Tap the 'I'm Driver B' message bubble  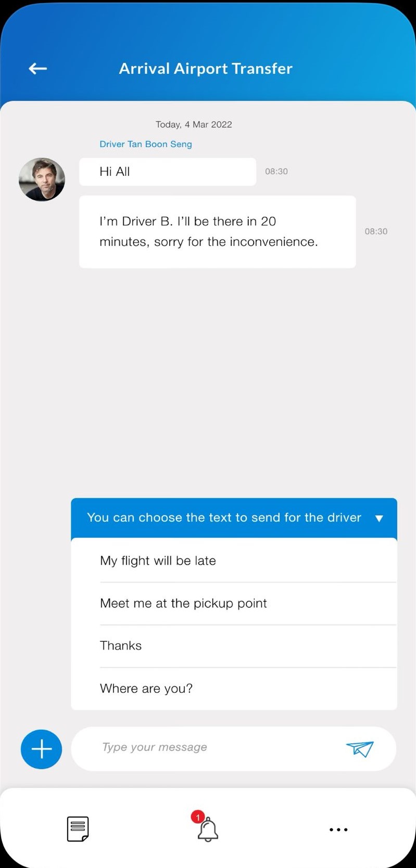click(217, 231)
